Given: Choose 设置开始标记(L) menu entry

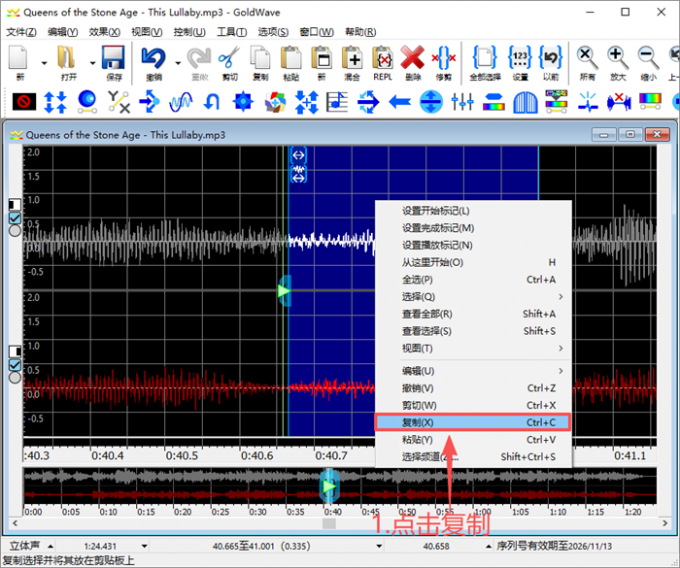Looking at the screenshot, I should 473,211.
